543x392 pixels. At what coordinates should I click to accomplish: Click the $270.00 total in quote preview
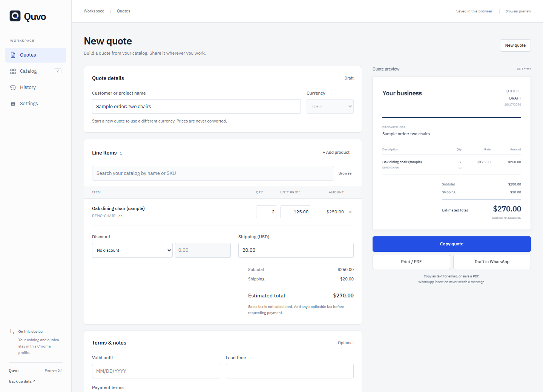pos(507,209)
